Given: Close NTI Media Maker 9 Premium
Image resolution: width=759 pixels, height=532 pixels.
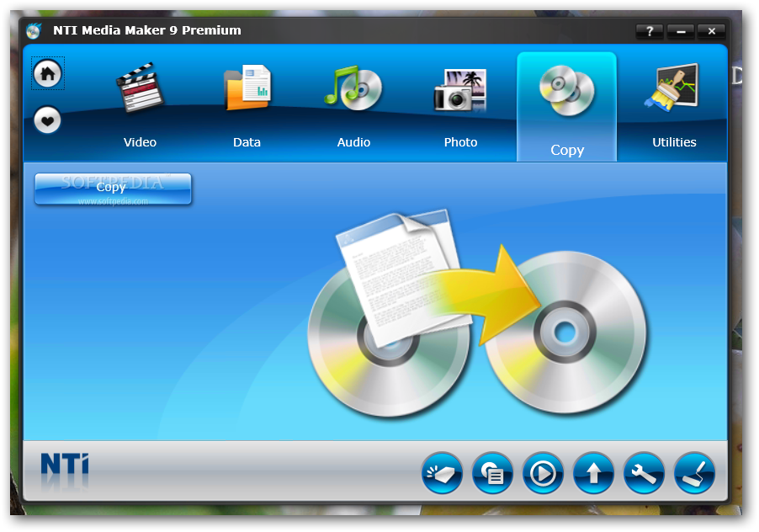Looking at the screenshot, I should pos(712,31).
